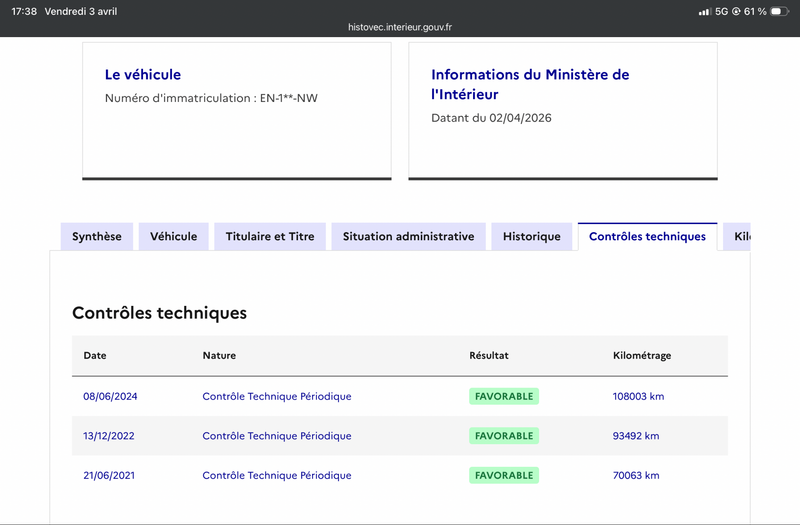Select the 70063 km mileage value
Image resolution: width=800 pixels, height=525 pixels.
[636, 475]
